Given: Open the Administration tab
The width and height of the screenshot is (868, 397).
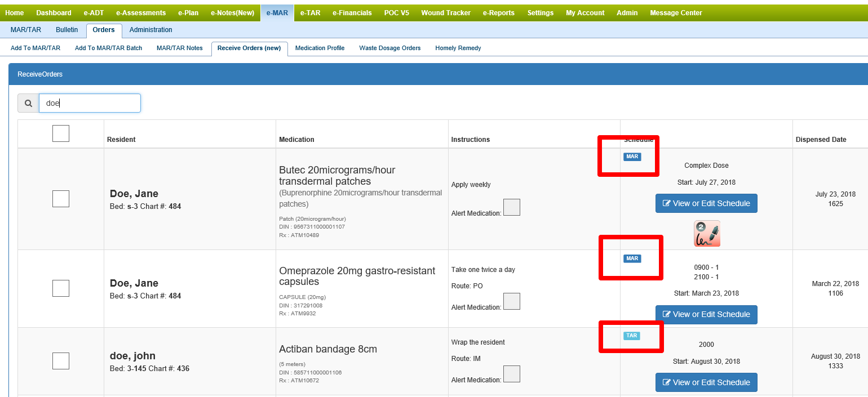Looking at the screenshot, I should (x=150, y=30).
